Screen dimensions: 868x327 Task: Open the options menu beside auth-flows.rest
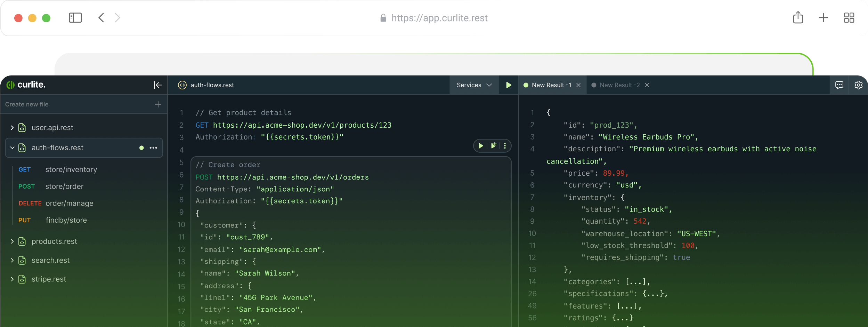pos(153,147)
